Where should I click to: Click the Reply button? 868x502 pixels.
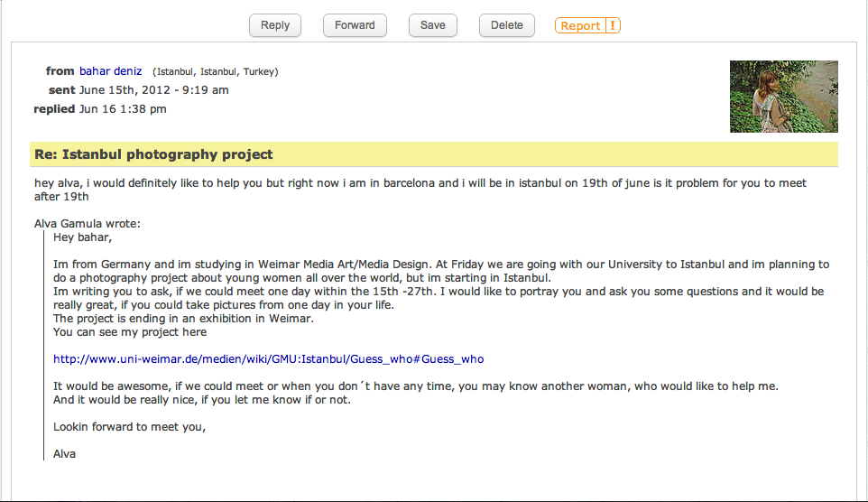coord(275,25)
